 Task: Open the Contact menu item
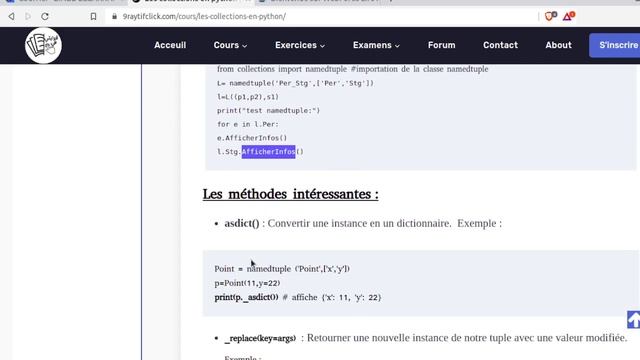[x=500, y=45]
